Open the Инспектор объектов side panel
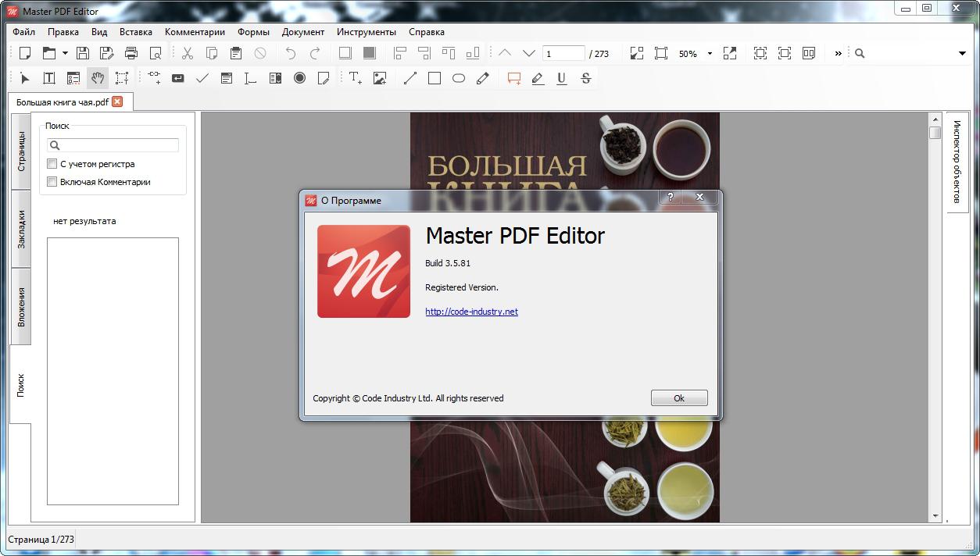 pos(957,162)
